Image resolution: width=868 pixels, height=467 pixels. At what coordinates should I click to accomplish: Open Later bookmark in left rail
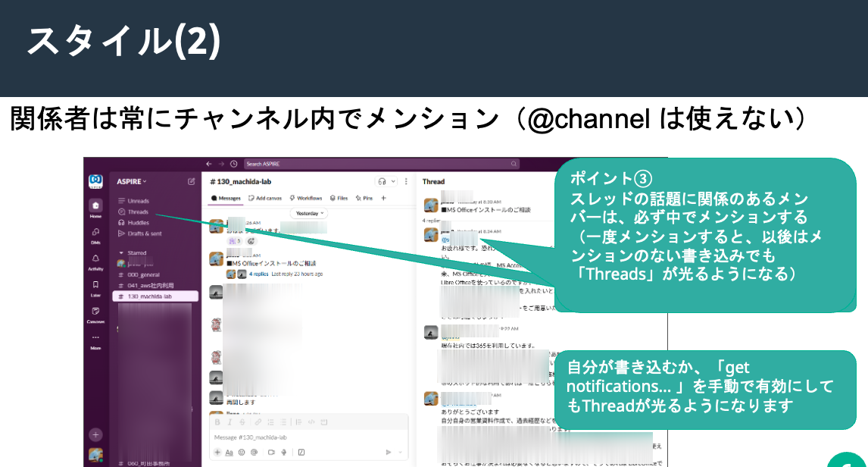point(95,287)
